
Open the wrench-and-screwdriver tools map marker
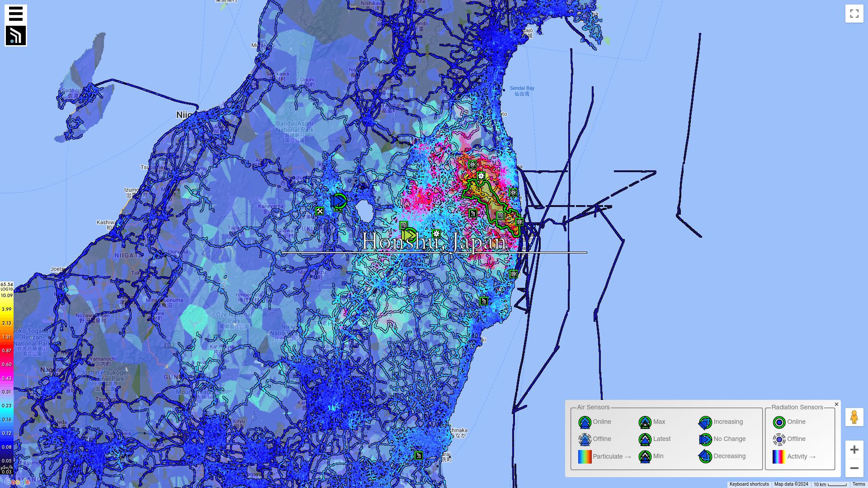tap(320, 211)
